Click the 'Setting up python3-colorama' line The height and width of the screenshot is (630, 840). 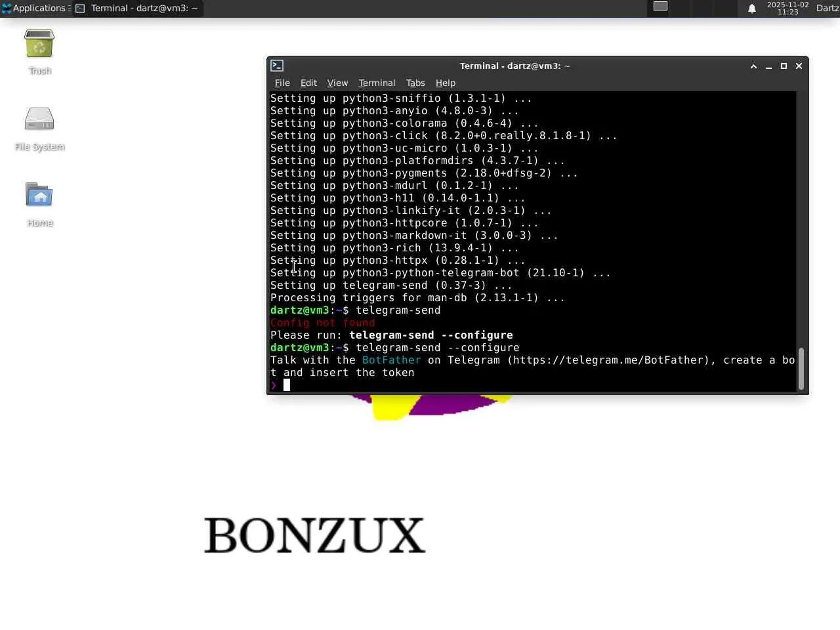pyautogui.click(x=405, y=123)
